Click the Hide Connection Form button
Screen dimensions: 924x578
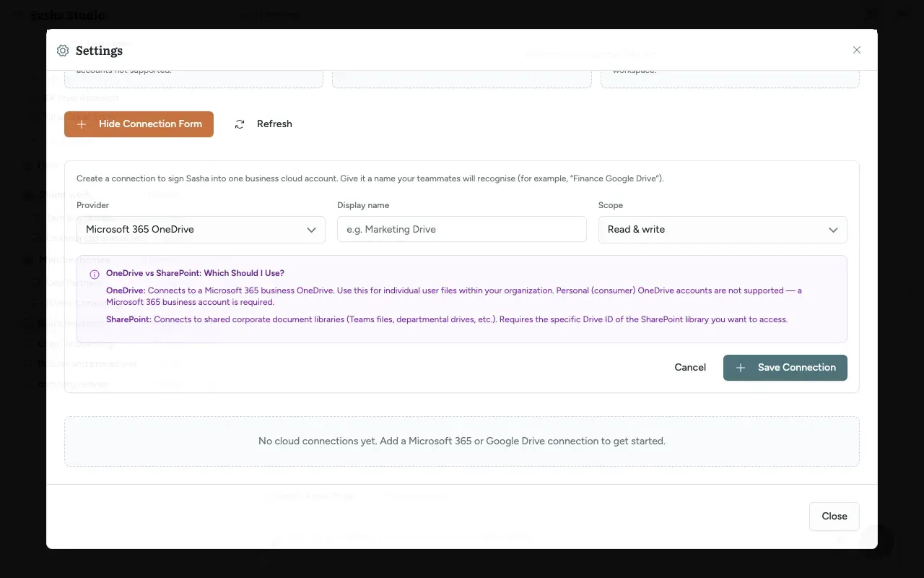click(x=139, y=124)
